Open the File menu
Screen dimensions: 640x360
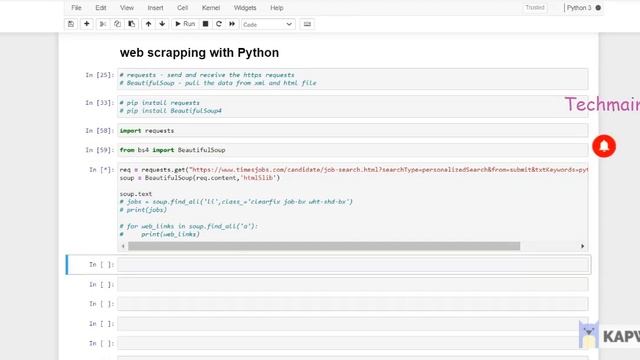[x=76, y=8]
